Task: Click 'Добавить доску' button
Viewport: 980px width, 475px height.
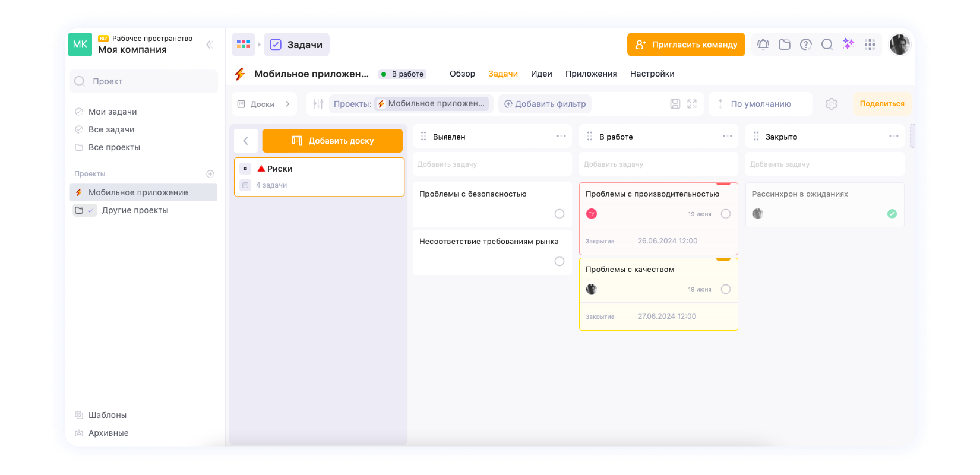Action: (x=332, y=141)
